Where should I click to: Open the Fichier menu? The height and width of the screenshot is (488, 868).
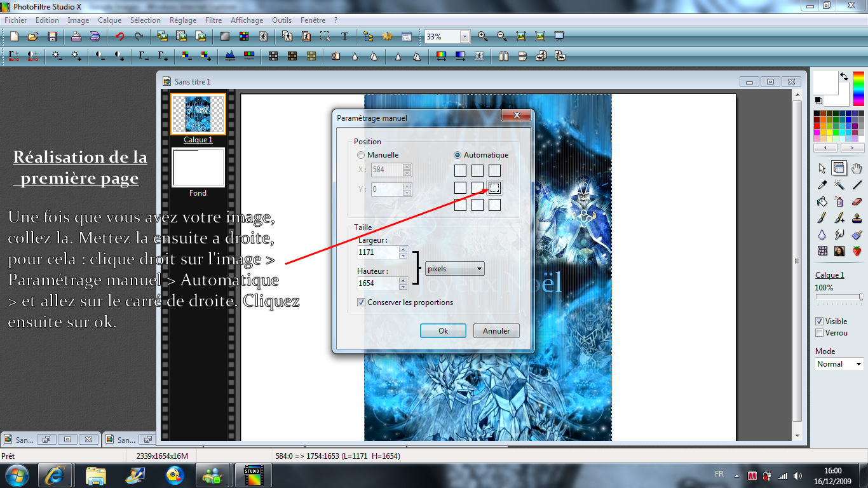[16, 20]
